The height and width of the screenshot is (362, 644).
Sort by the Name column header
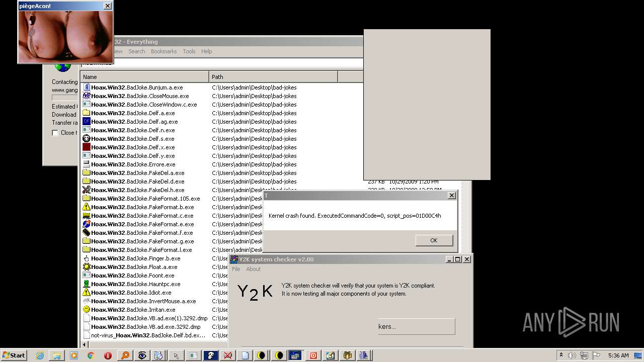point(144,77)
